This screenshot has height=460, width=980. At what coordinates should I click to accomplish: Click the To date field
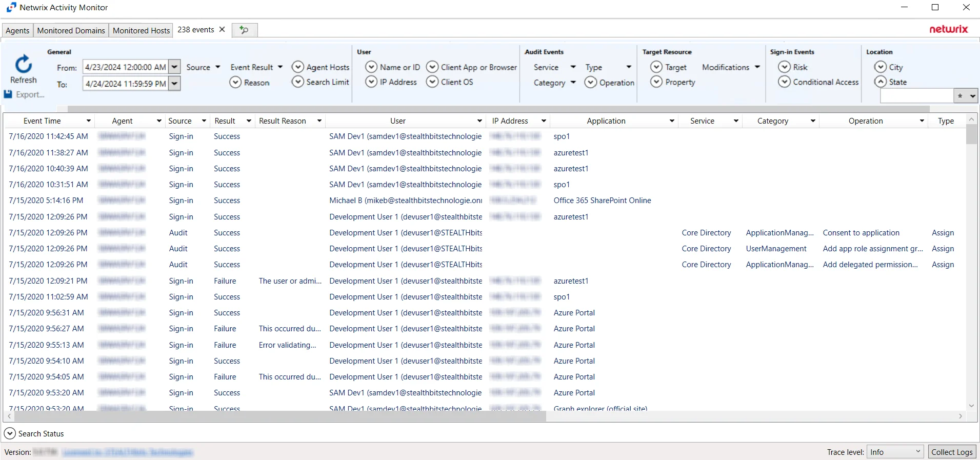[126, 83]
